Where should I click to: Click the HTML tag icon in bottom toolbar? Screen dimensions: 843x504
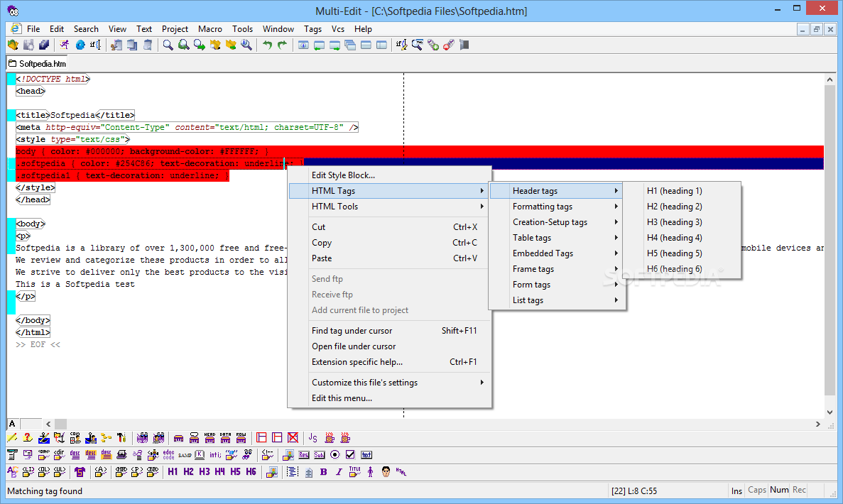tap(401, 471)
